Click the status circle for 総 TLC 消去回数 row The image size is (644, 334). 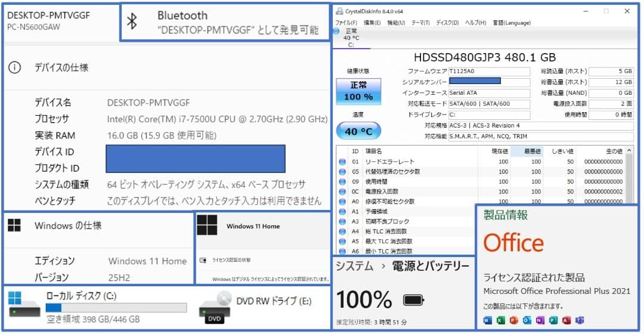click(342, 231)
